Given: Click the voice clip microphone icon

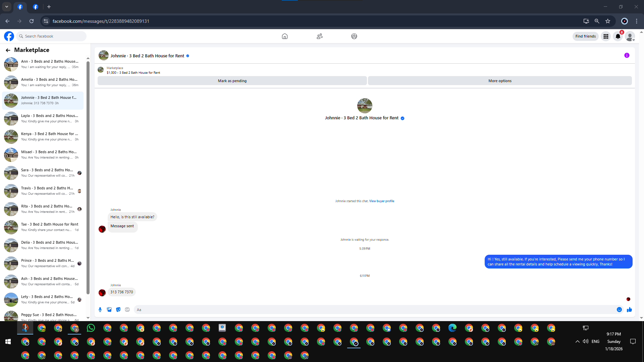Looking at the screenshot, I should tap(100, 310).
